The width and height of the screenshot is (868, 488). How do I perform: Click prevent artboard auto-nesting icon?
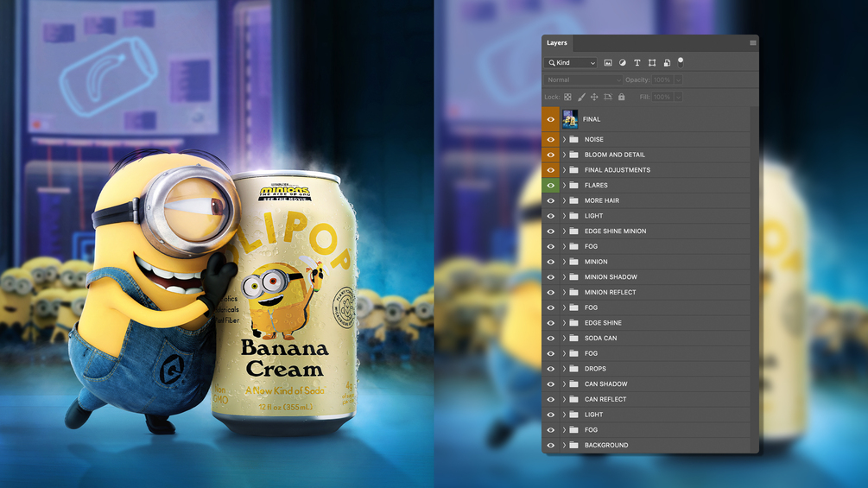point(608,97)
